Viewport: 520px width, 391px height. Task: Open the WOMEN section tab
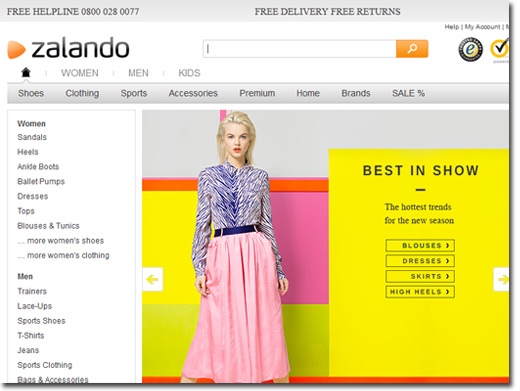(x=80, y=73)
